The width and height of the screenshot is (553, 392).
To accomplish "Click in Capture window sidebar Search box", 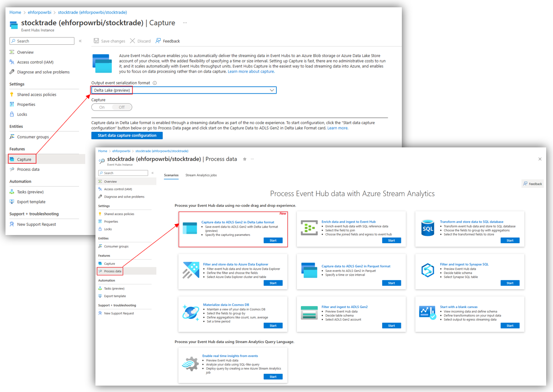I will point(42,41).
